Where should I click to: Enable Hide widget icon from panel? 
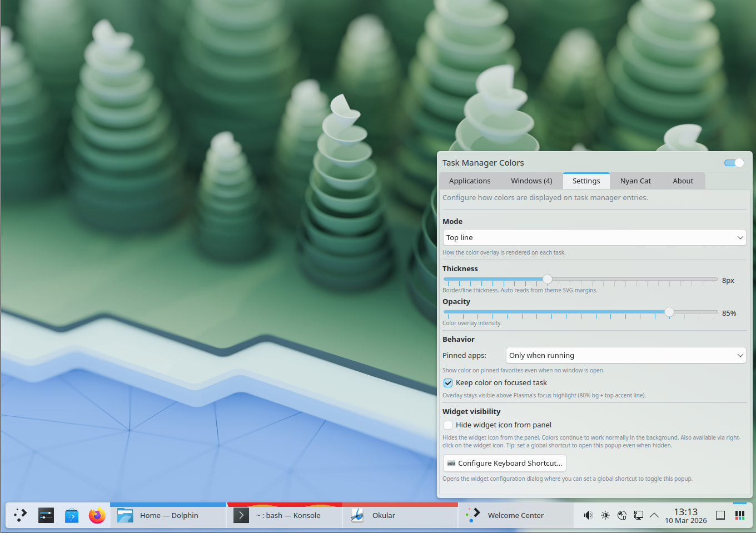click(448, 425)
